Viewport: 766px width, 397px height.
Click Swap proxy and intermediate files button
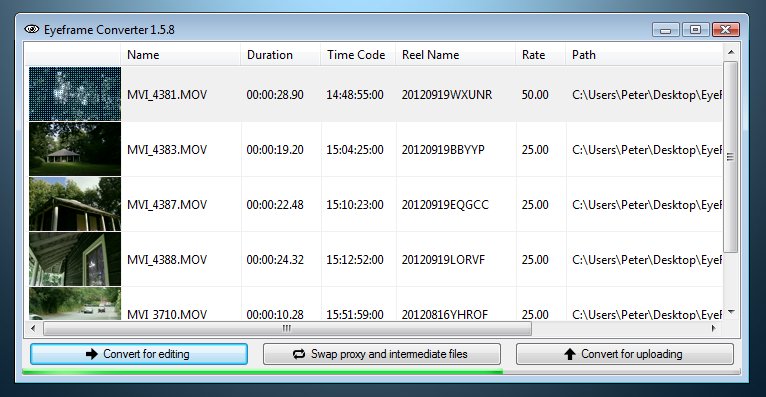tap(382, 354)
